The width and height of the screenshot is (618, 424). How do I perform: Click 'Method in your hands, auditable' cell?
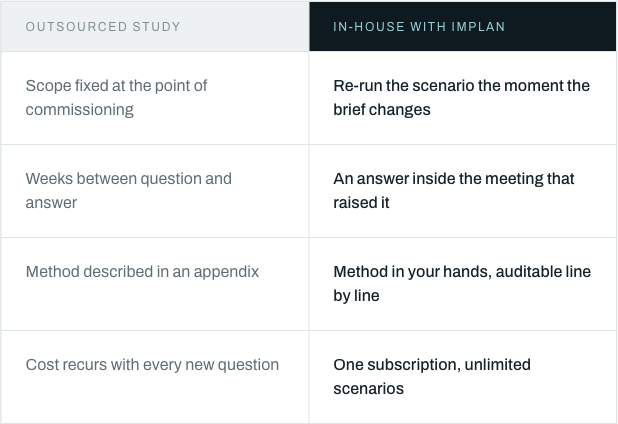click(462, 284)
